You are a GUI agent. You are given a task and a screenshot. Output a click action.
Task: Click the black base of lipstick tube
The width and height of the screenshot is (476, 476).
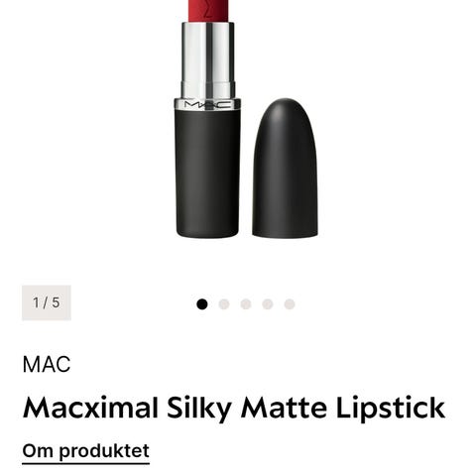[x=207, y=174]
